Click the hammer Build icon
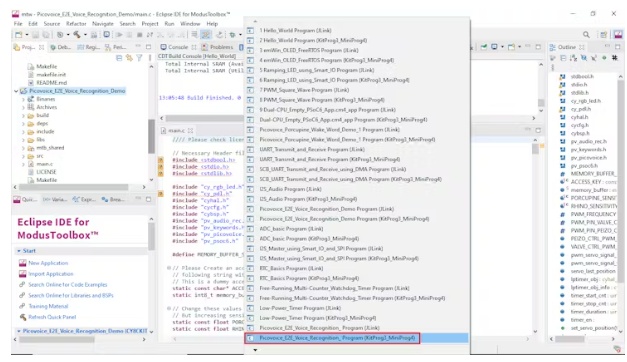The width and height of the screenshot is (627, 362). tap(76, 35)
